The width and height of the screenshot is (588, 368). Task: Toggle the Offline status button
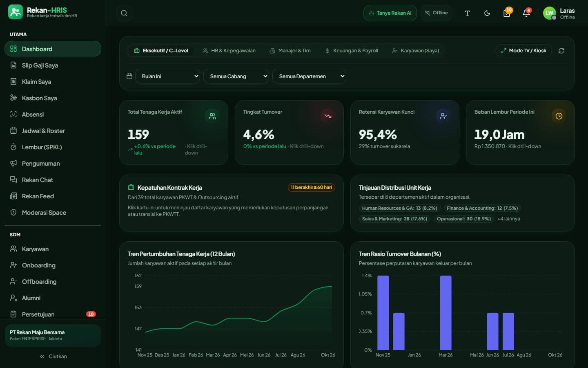pos(436,13)
